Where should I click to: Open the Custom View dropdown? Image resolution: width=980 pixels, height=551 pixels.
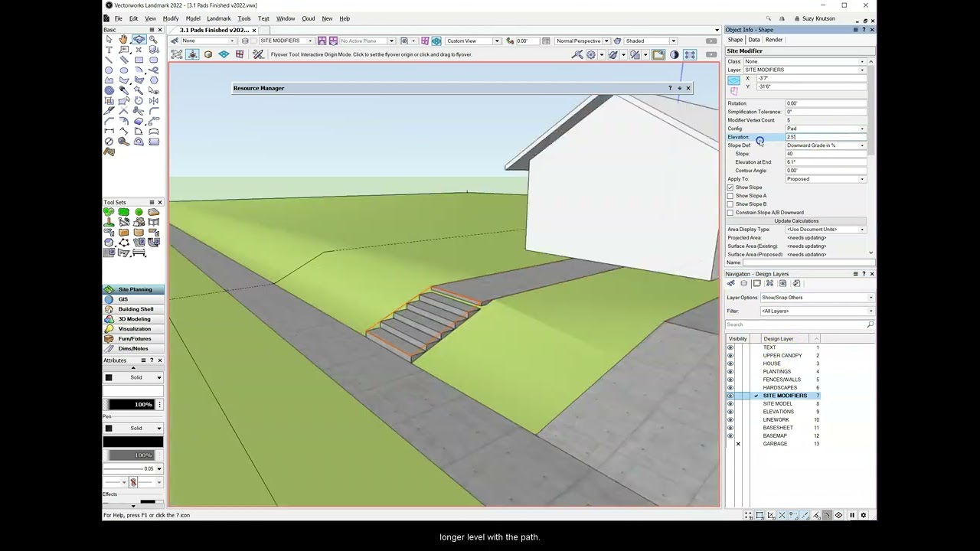point(472,41)
